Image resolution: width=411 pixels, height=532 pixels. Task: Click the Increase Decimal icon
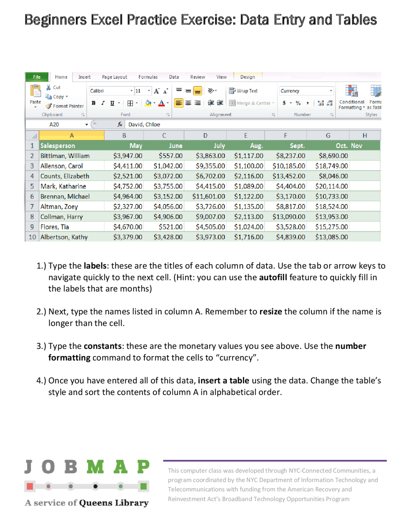coord(320,103)
